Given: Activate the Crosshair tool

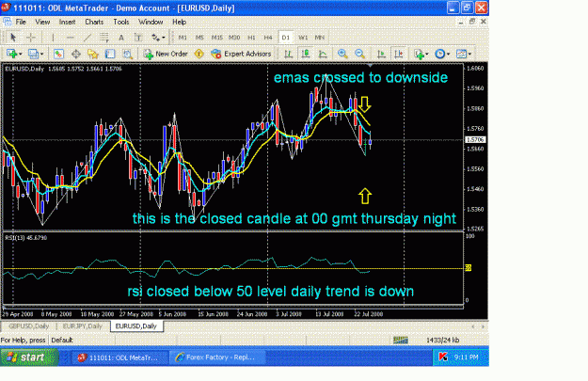Looking at the screenshot, I should coord(31,37).
